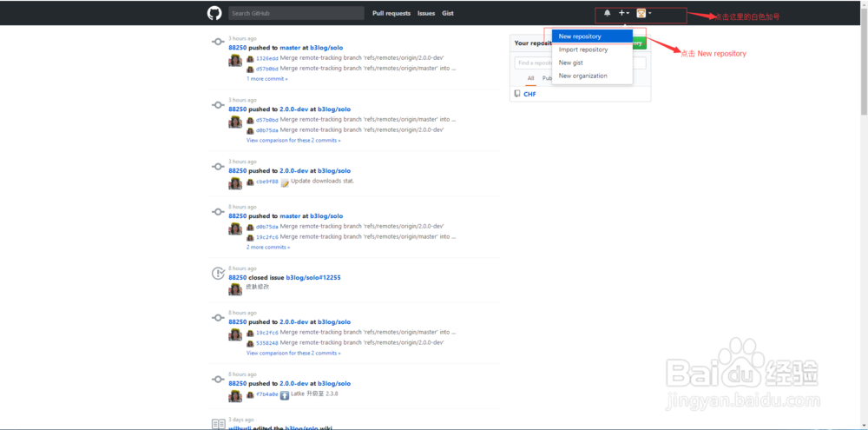Open commit 1326edd link
The image size is (868, 430).
(267, 58)
